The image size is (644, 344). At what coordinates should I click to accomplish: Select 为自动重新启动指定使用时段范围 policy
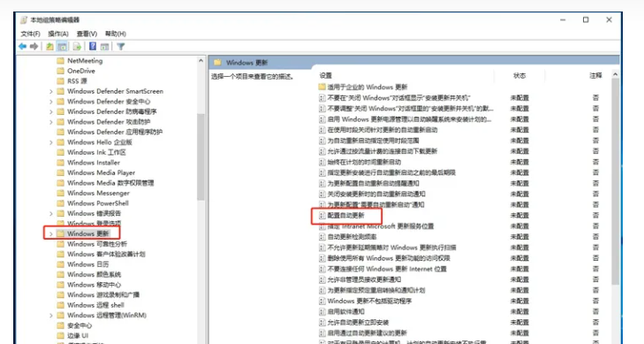click(x=373, y=141)
